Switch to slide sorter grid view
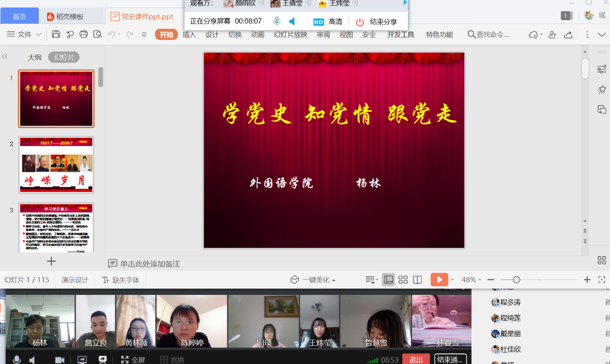610x364 pixels. [403, 279]
